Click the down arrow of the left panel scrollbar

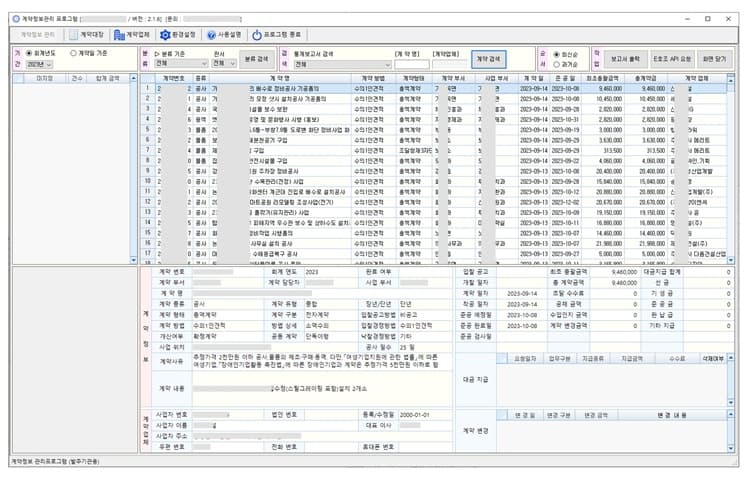pos(133,260)
